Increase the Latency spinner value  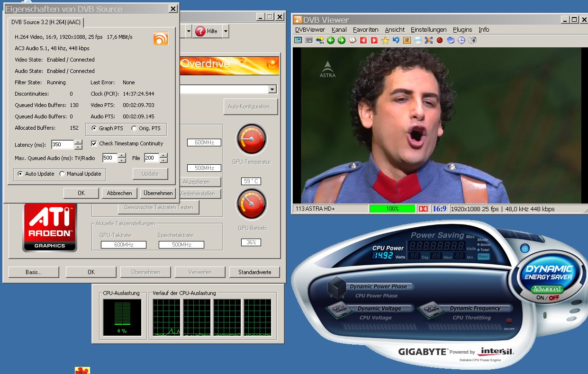[79, 142]
